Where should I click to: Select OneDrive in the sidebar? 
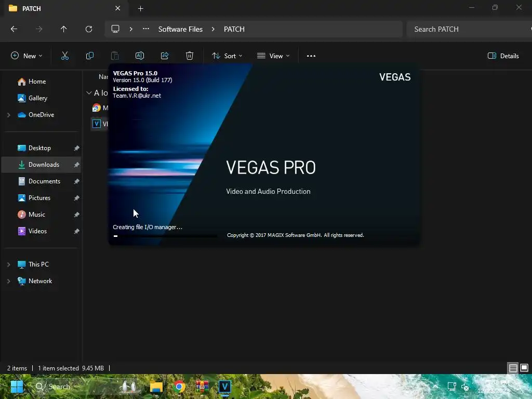(41, 115)
